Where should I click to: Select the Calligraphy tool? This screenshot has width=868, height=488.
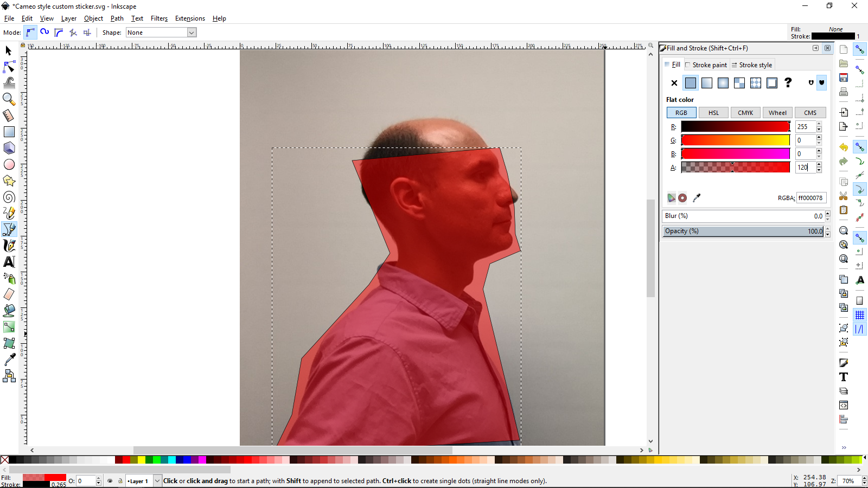9,246
